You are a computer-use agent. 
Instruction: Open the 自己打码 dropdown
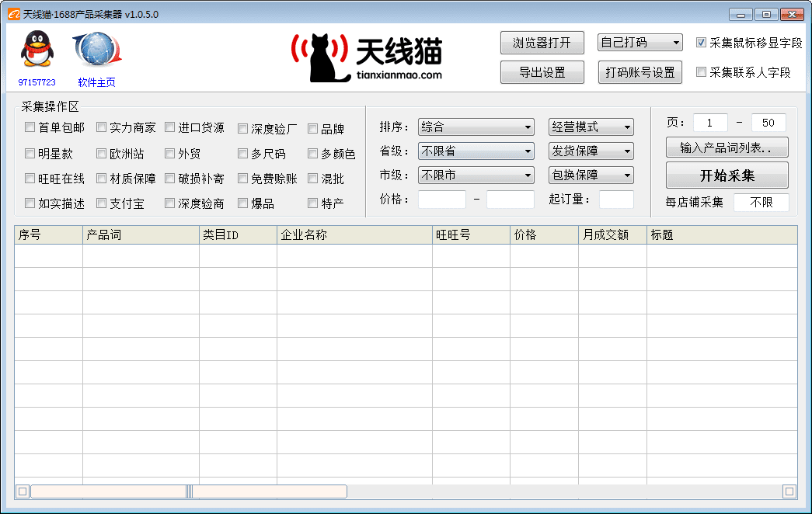click(640, 43)
